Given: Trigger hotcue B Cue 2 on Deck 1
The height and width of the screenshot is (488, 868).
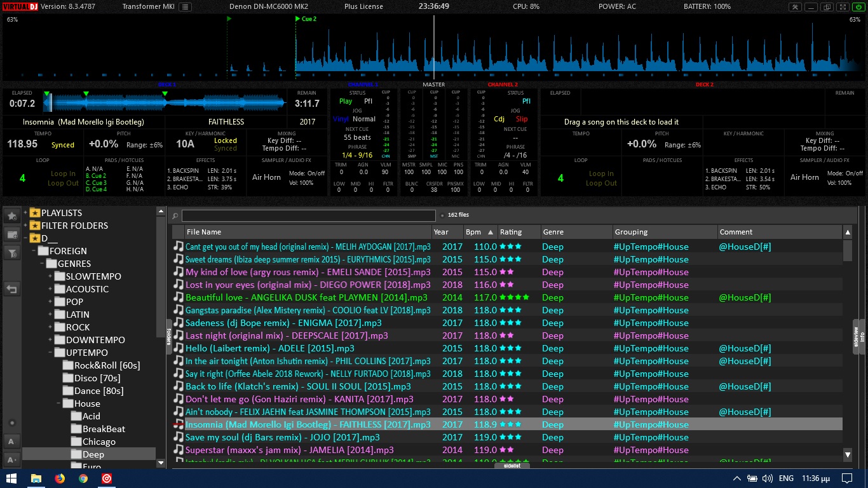Looking at the screenshot, I should point(95,176).
